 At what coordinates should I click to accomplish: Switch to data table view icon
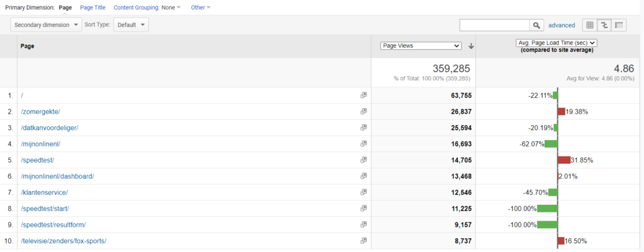tap(590, 25)
